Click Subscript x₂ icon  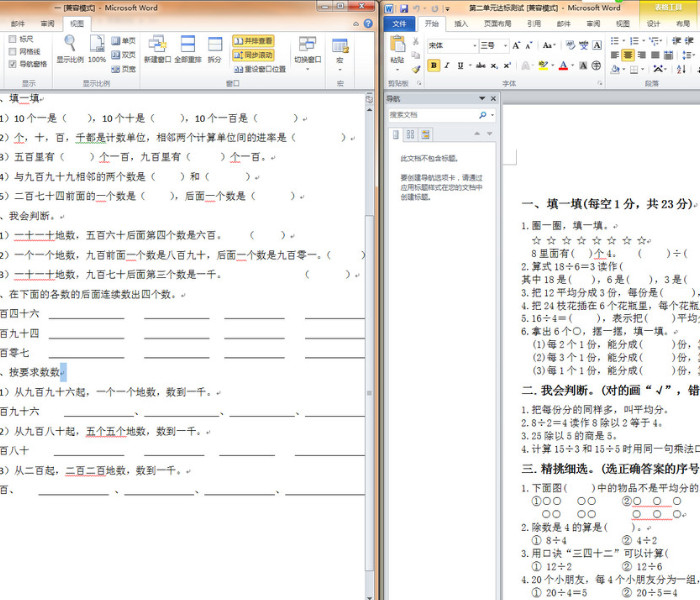click(494, 66)
